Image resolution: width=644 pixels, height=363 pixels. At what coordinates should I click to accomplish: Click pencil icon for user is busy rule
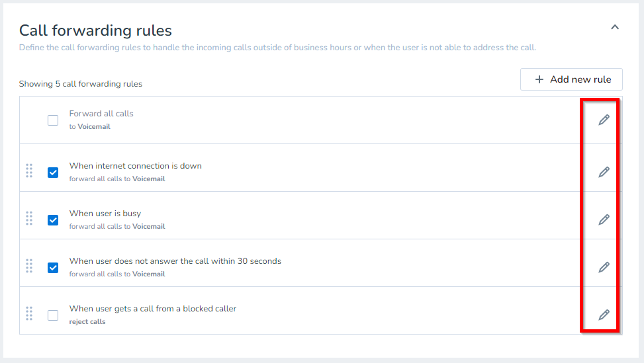[604, 220]
